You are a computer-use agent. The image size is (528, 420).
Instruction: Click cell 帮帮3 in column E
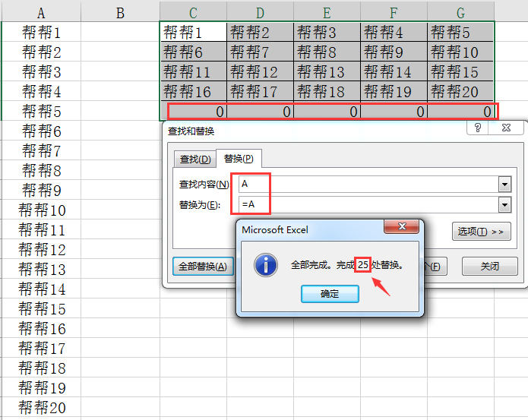(x=327, y=32)
